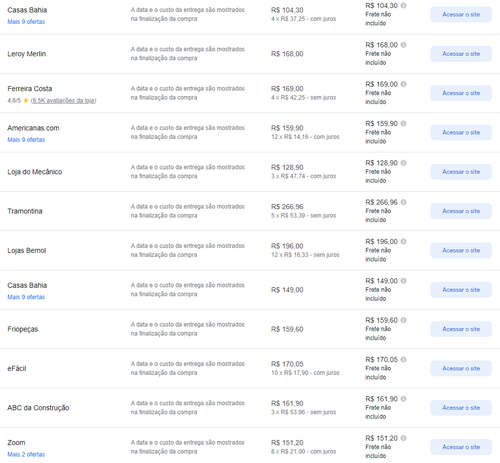Visit Casas Bahia site for R$ 104,30 offer
Image resolution: width=500 pixels, height=463 pixels.
click(x=461, y=15)
